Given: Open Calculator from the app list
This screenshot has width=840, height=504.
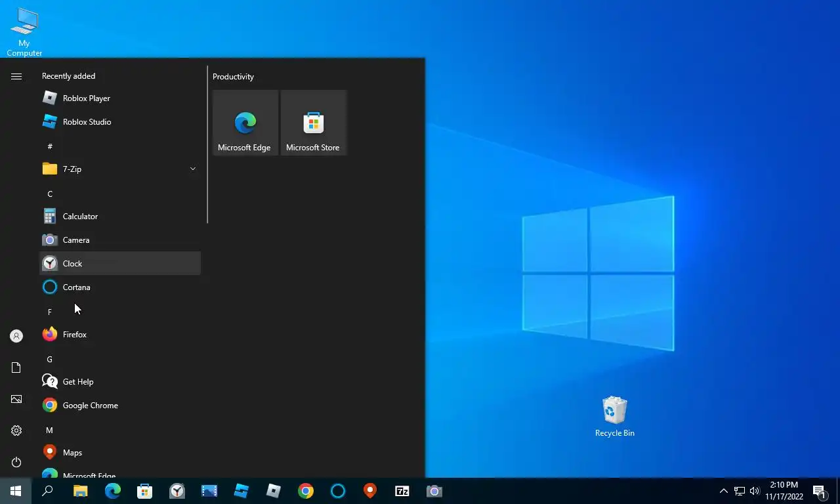Looking at the screenshot, I should pyautogui.click(x=120, y=217).
